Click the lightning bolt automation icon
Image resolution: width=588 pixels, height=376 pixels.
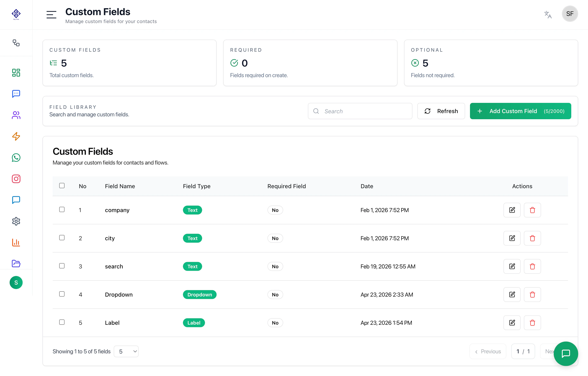coord(16,136)
